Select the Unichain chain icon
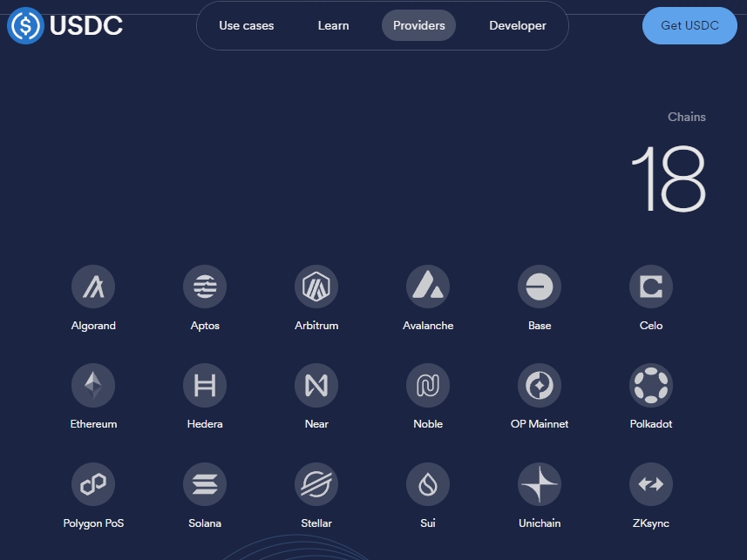Viewport: 747px width, 560px height. tap(540, 484)
